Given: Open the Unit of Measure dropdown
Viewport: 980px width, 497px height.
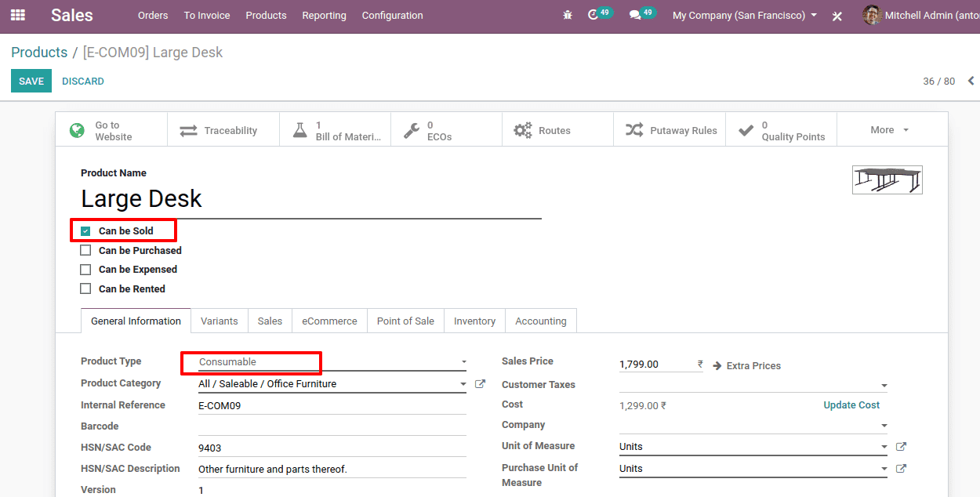Looking at the screenshot, I should 753,447.
